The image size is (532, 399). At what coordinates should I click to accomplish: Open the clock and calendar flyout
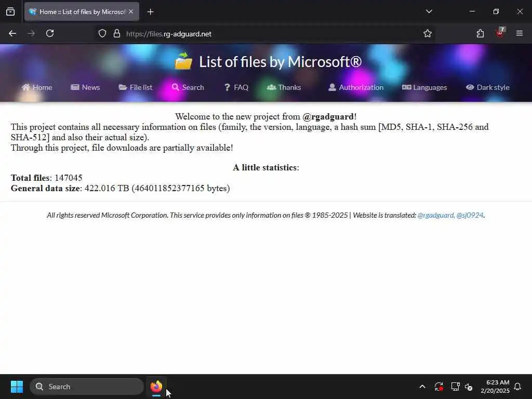pyautogui.click(x=495, y=387)
